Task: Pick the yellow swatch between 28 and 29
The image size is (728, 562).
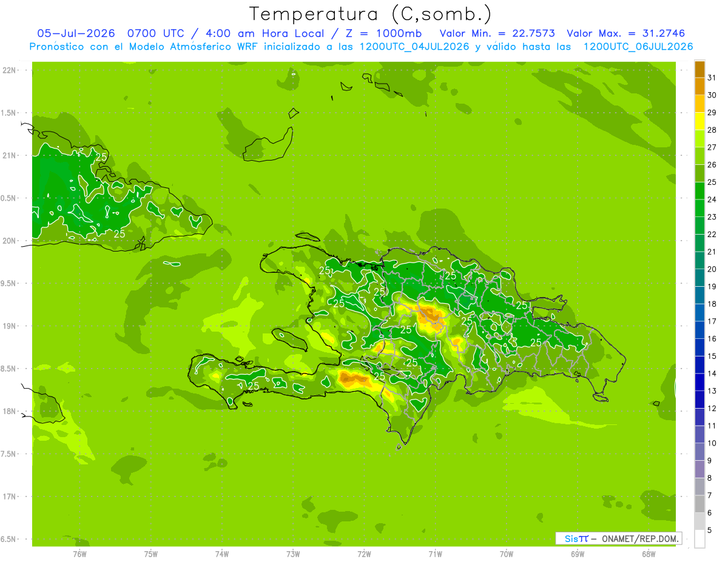Action: 699,121
